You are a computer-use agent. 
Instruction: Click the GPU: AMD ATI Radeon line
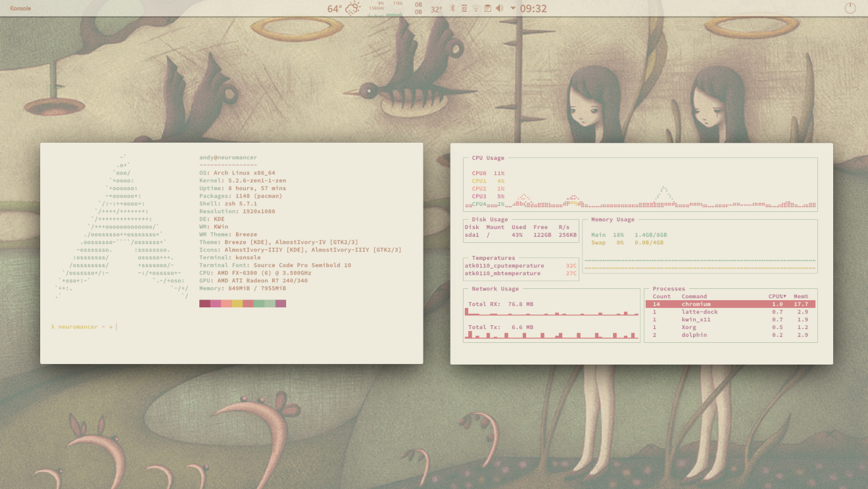pos(253,281)
